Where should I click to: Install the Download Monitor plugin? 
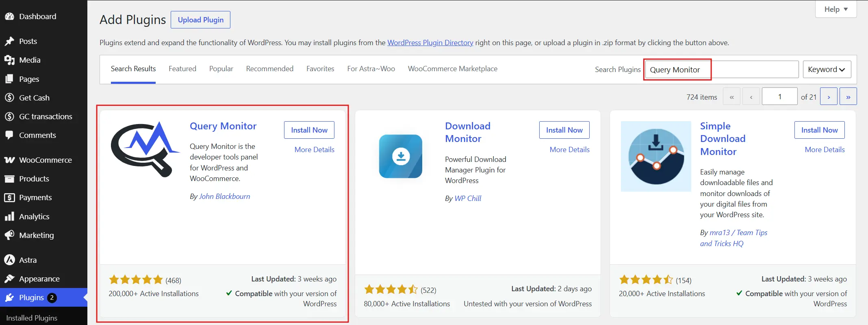[564, 130]
